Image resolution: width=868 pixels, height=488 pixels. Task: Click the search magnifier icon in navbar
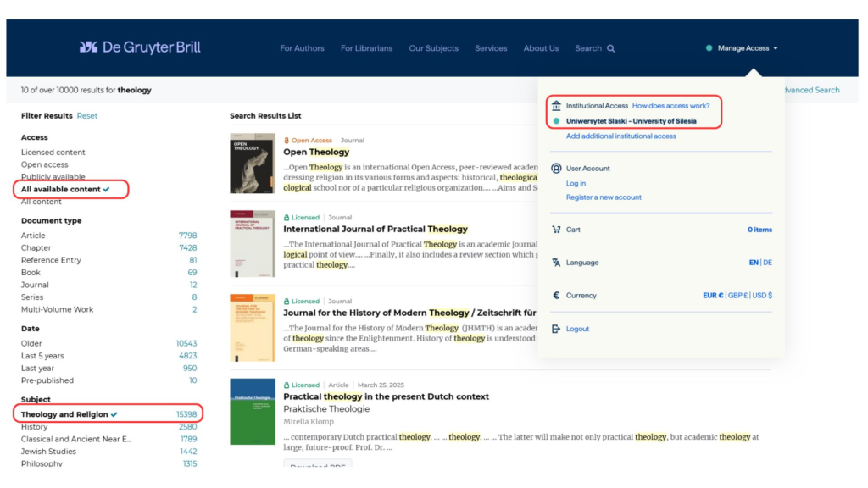tap(610, 48)
